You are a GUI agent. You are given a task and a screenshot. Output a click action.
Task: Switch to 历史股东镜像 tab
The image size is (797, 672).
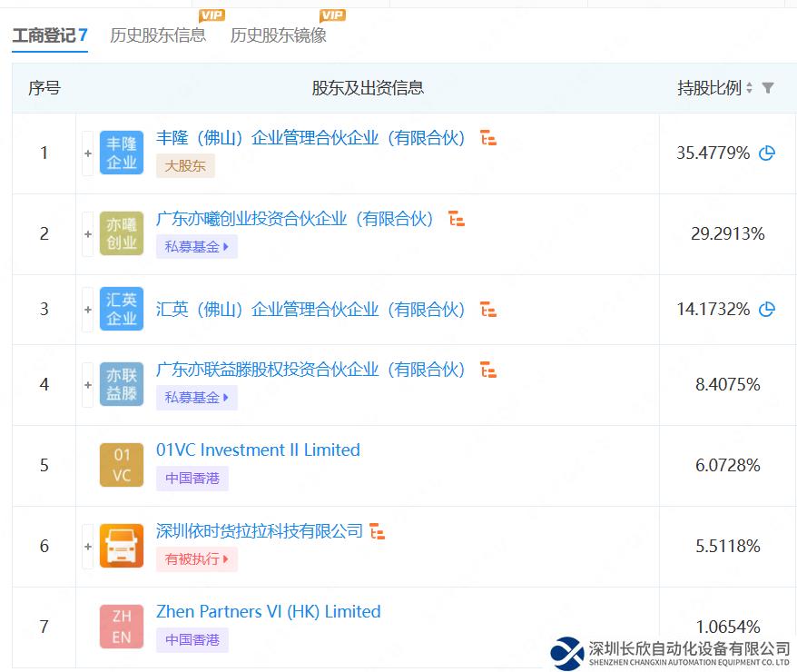coord(278,35)
